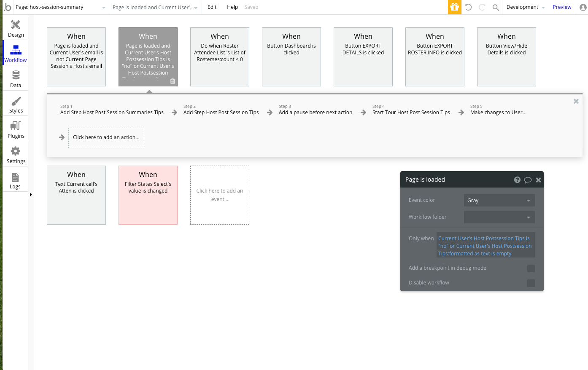This screenshot has height=370, width=588.
Task: Open the comment icon on Page is loaded panel
Action: pyautogui.click(x=528, y=180)
